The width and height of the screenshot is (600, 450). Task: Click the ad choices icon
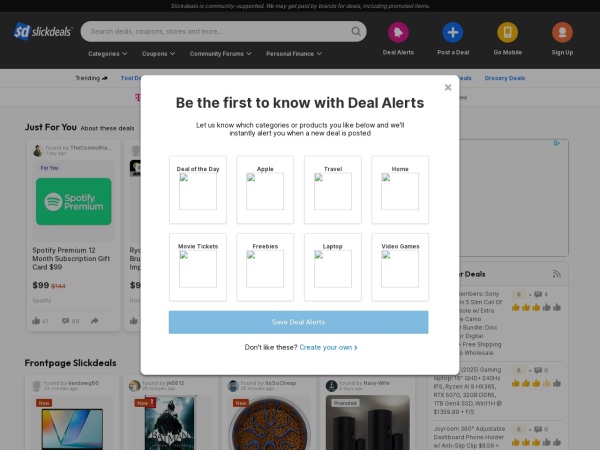557,143
